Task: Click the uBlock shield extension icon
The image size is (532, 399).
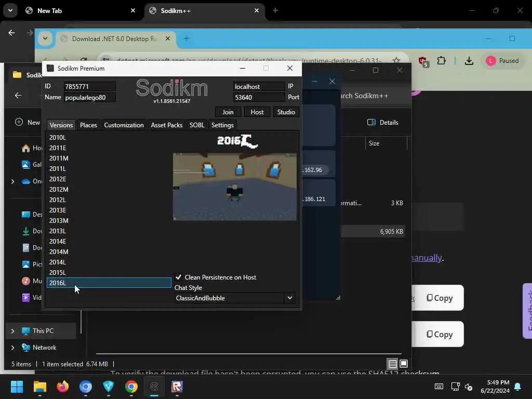Action: coord(423,61)
